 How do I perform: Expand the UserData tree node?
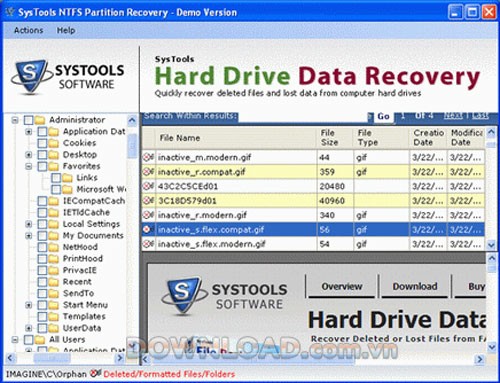tap(29, 328)
